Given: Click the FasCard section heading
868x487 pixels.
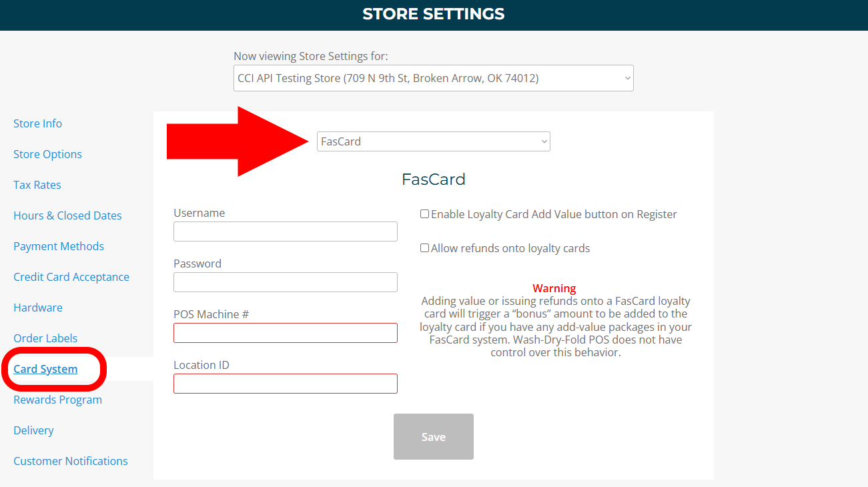Looking at the screenshot, I should point(434,179).
